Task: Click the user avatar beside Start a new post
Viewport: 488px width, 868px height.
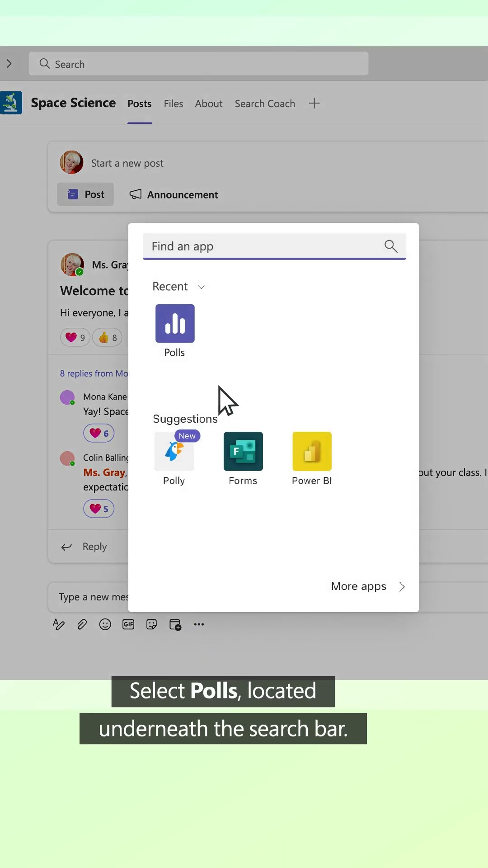Action: click(71, 162)
